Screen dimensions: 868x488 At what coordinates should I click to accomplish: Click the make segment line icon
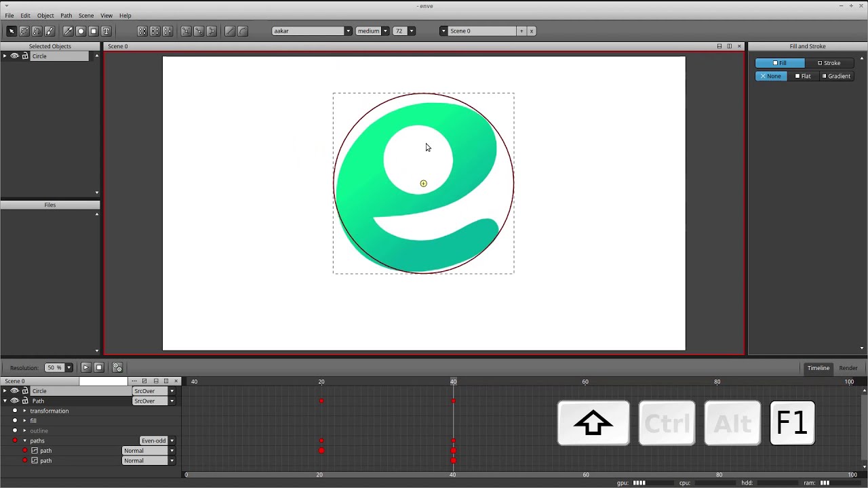(230, 31)
